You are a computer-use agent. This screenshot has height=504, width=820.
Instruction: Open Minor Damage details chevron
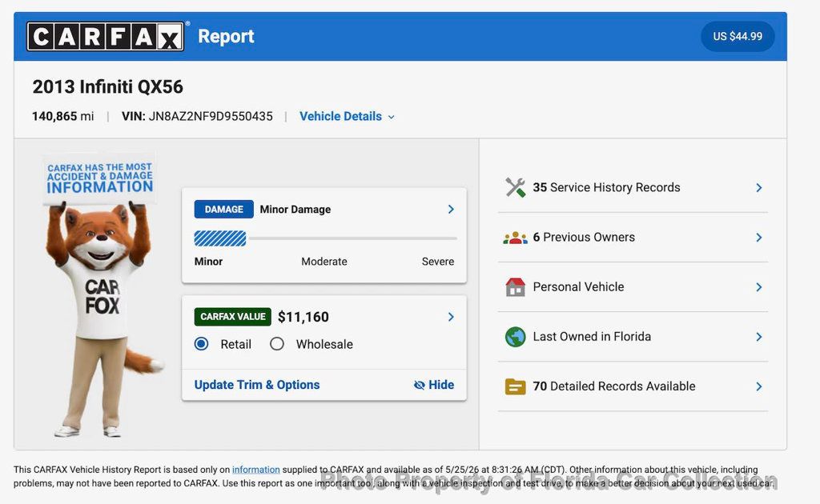(451, 210)
